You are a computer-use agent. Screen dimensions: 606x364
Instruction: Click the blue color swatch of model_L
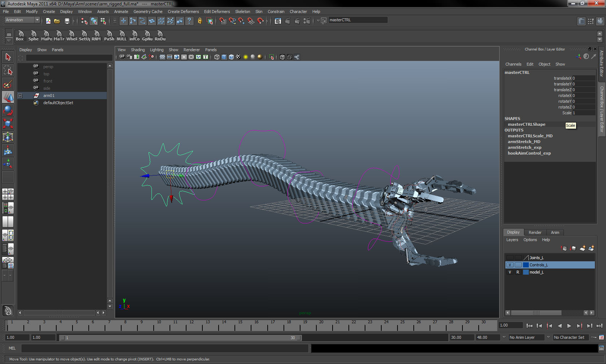click(x=526, y=272)
